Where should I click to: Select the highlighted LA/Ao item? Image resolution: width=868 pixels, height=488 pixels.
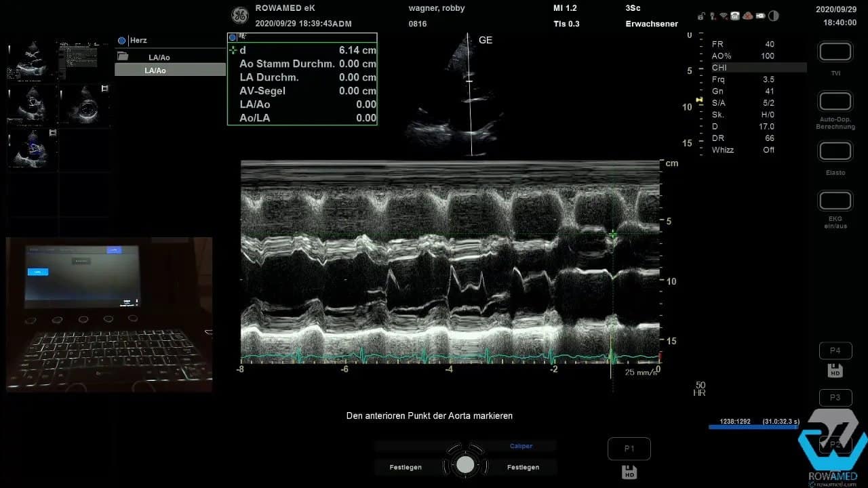[155, 69]
